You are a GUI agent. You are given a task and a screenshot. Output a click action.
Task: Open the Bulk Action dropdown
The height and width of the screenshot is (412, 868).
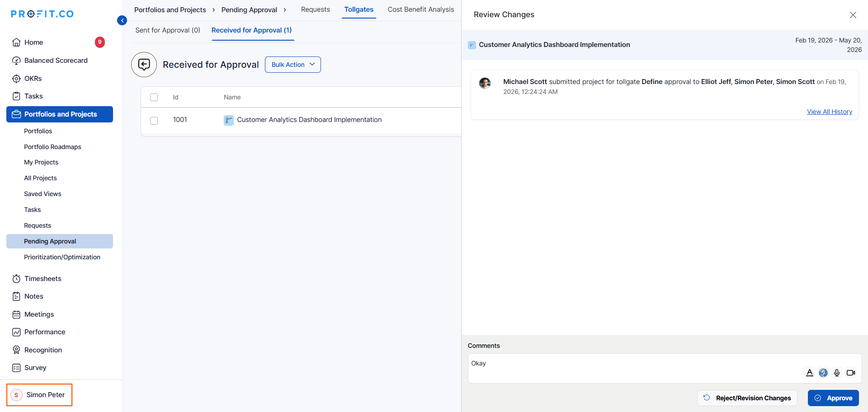pos(292,65)
